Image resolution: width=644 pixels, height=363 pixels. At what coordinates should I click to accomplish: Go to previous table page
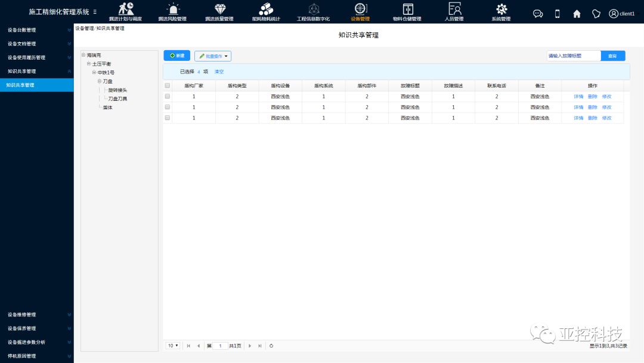(199, 346)
